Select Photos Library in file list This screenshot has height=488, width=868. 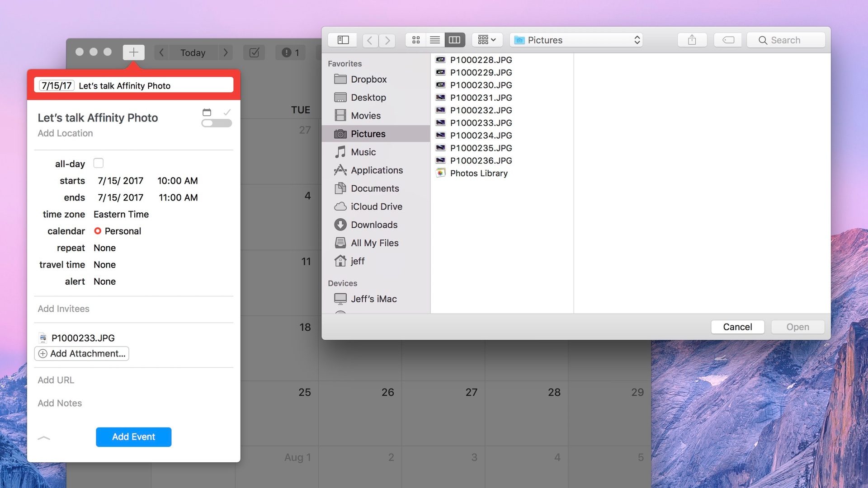coord(502,174)
